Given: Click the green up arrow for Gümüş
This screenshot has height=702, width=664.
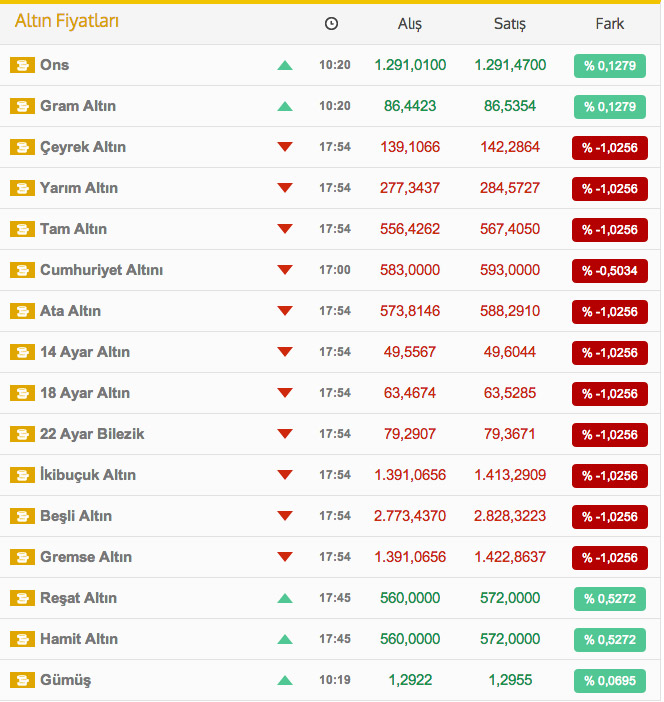Looking at the screenshot, I should coord(285,681).
